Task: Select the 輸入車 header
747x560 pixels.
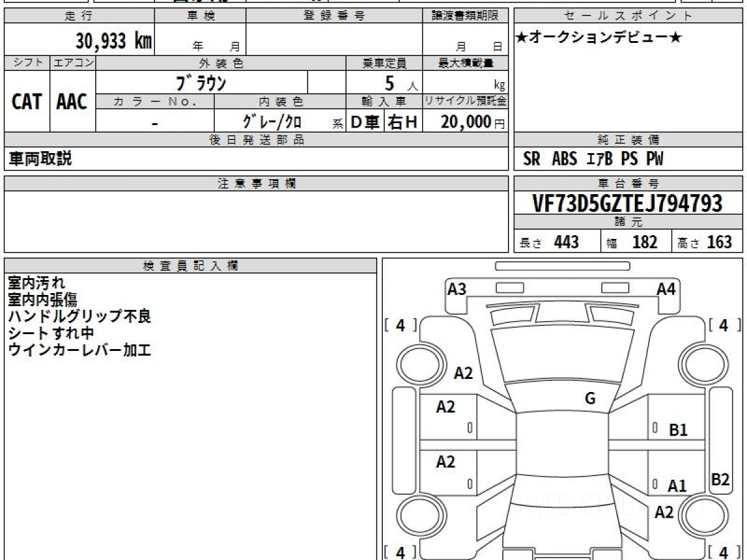Action: click(385, 101)
